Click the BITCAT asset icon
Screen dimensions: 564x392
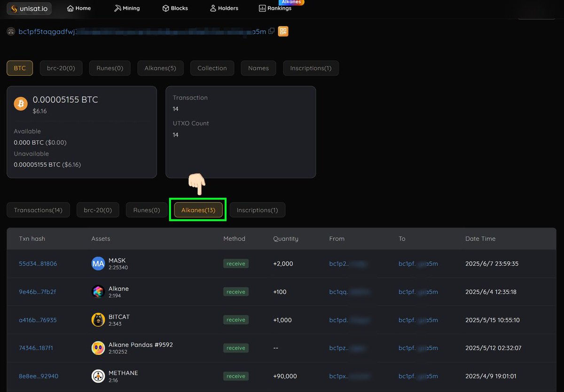point(98,320)
